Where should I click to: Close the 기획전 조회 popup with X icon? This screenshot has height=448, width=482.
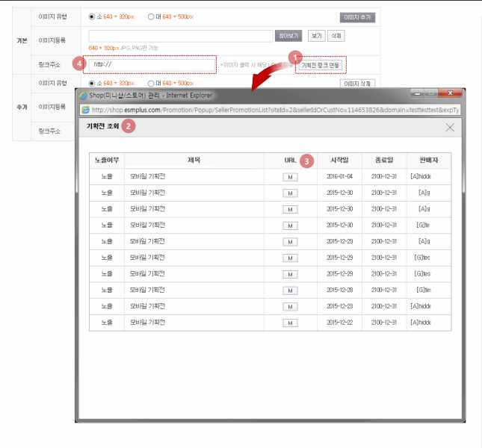click(x=450, y=128)
